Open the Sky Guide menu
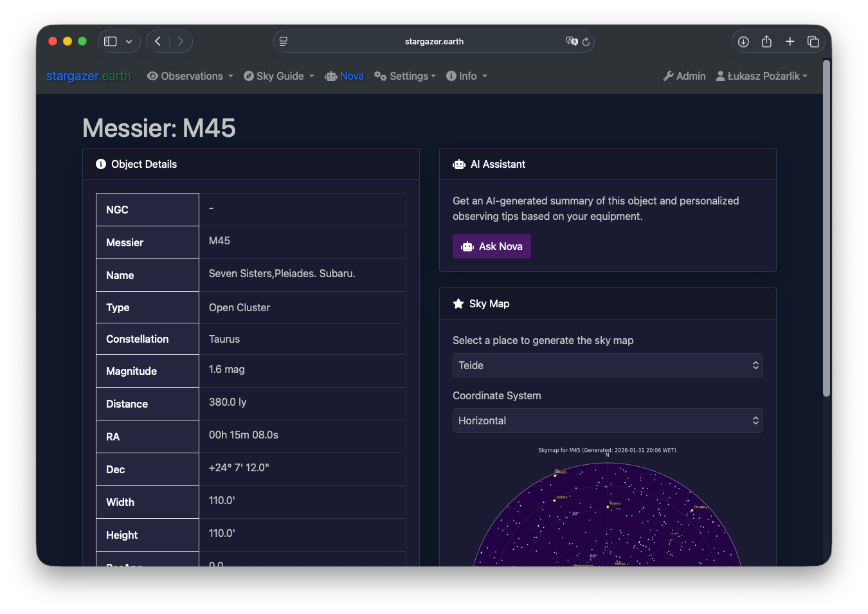The height and width of the screenshot is (614, 868). click(279, 76)
